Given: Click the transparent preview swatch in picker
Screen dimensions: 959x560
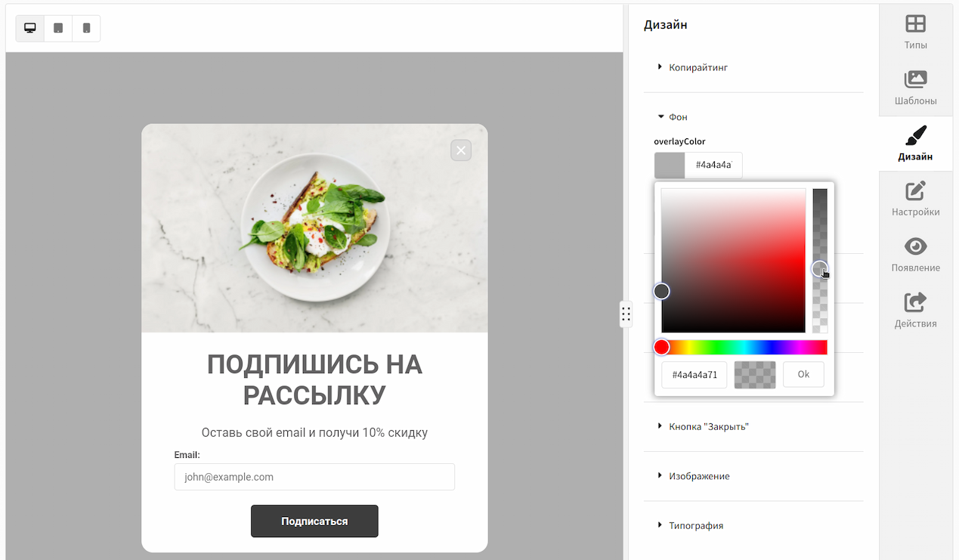Looking at the screenshot, I should coord(755,374).
